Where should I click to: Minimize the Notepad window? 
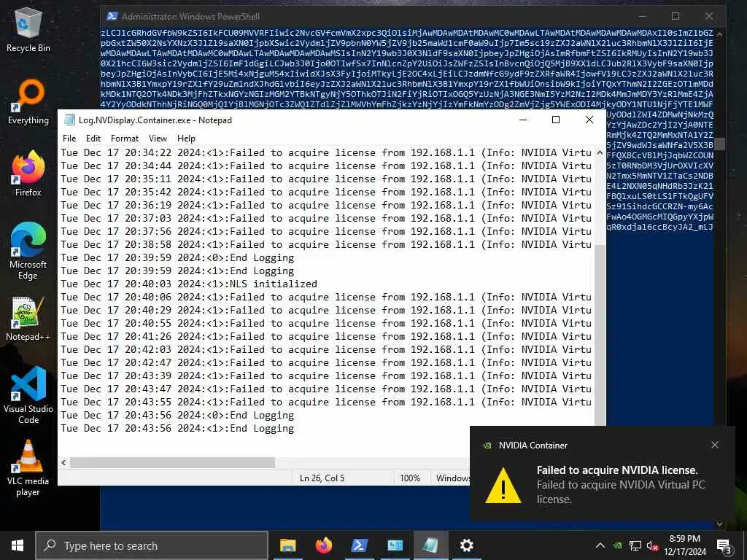[523, 120]
